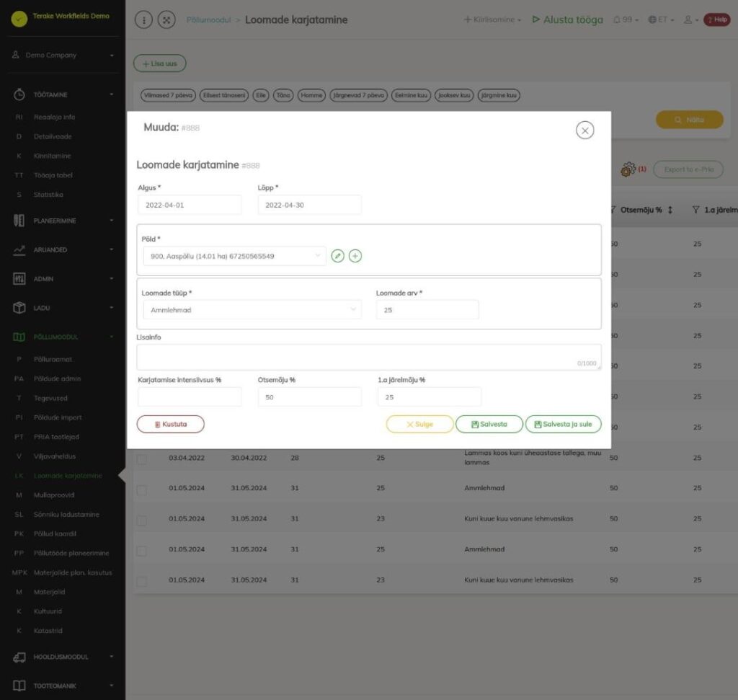This screenshot has width=738, height=700.
Task: Click the Salvesta save button
Action: 489,424
